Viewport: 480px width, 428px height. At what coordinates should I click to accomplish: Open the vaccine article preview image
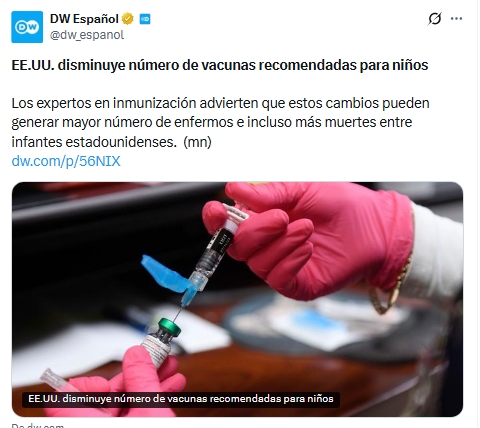click(x=237, y=299)
